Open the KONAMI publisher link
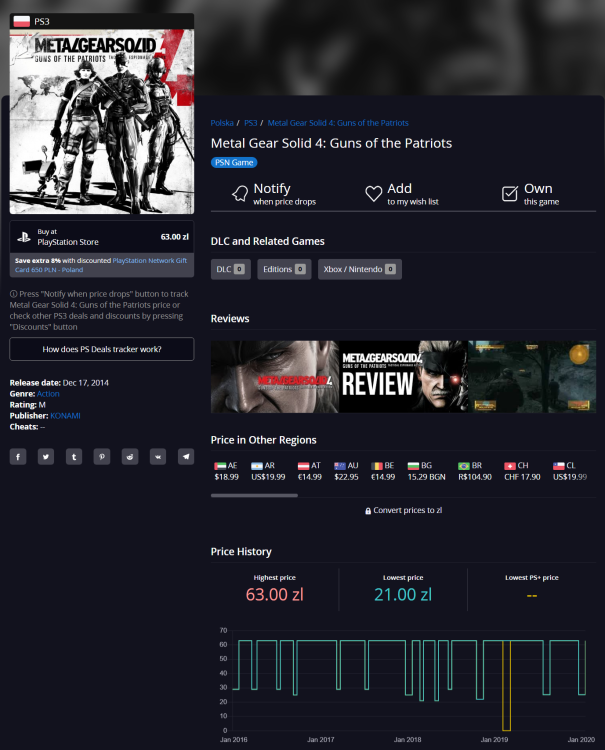 pos(65,416)
